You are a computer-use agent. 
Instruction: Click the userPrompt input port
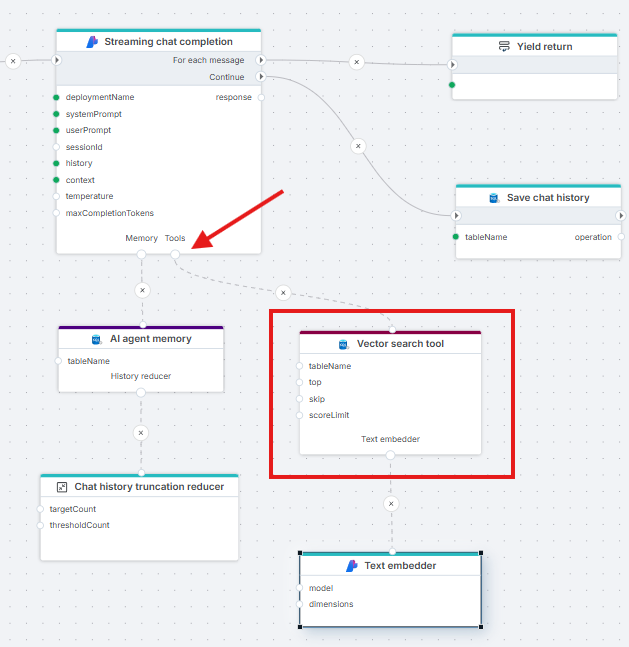click(x=56, y=130)
